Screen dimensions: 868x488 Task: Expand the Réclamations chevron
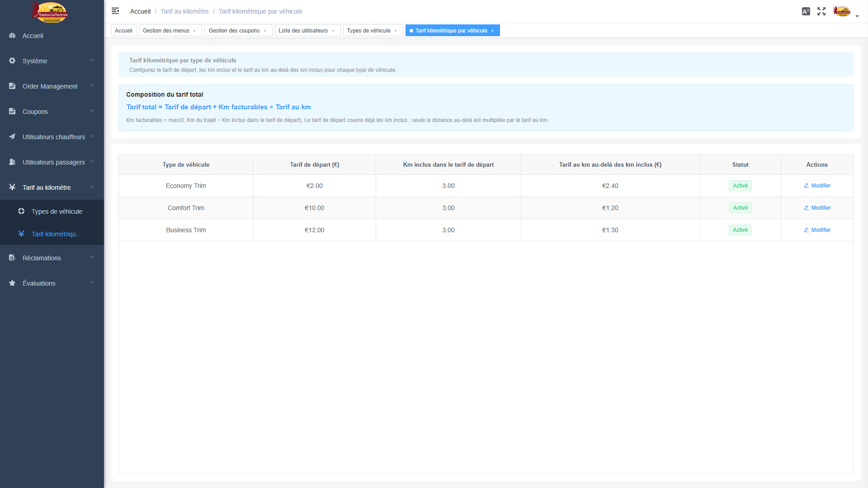point(92,257)
